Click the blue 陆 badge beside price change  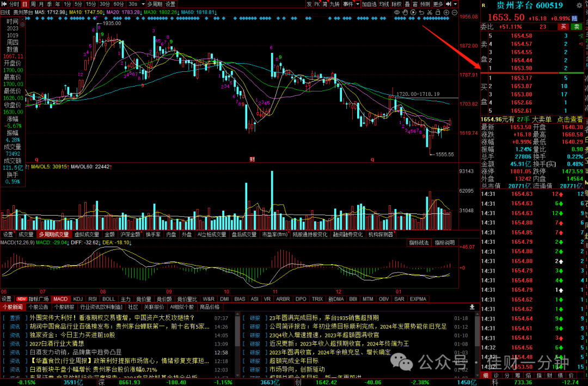coord(575,19)
